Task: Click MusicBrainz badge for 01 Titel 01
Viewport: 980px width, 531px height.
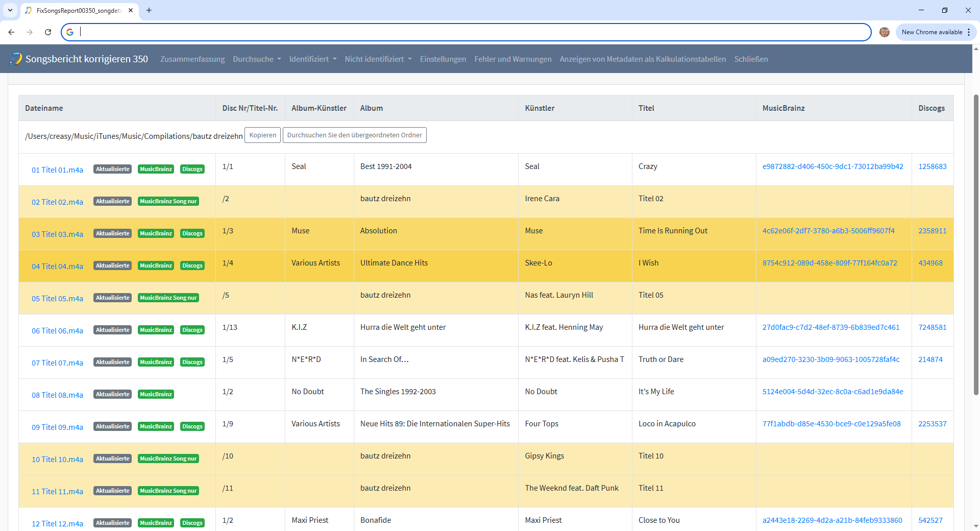Action: 156,169
